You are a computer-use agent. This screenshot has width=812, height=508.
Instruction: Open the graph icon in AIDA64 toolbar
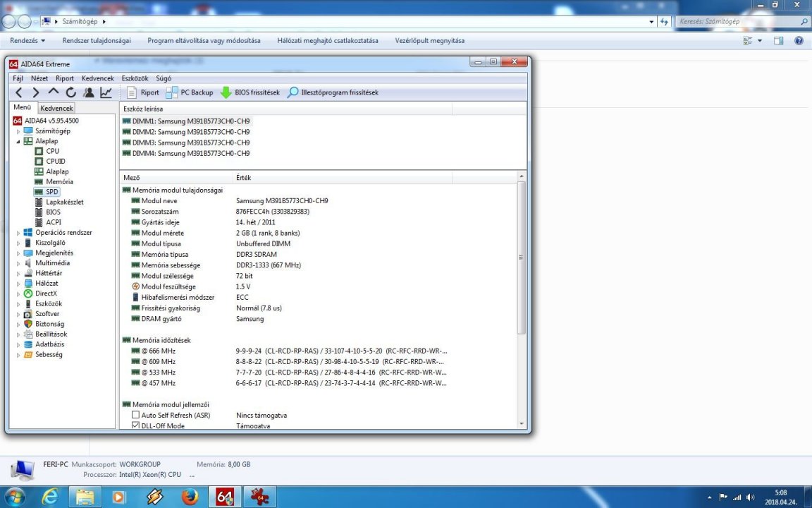(x=106, y=93)
